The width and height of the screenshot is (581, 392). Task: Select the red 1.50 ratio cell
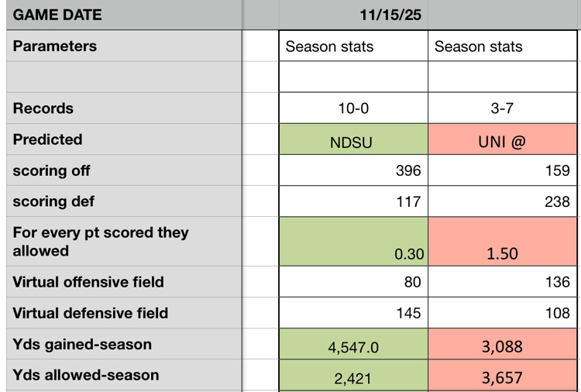pos(504,242)
